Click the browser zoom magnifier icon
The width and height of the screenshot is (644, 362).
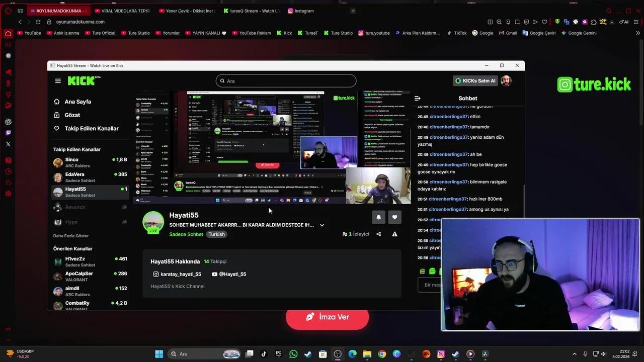pos(499,22)
